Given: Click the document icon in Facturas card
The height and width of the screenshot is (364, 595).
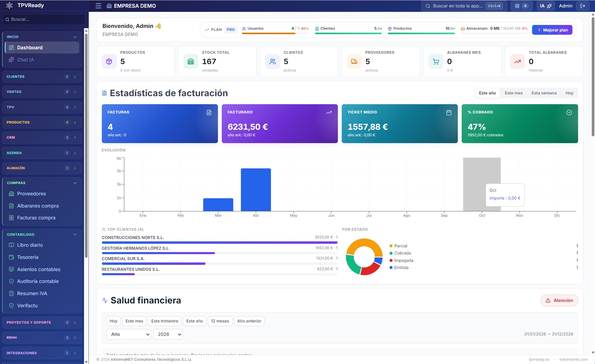Looking at the screenshot, I should (209, 113).
